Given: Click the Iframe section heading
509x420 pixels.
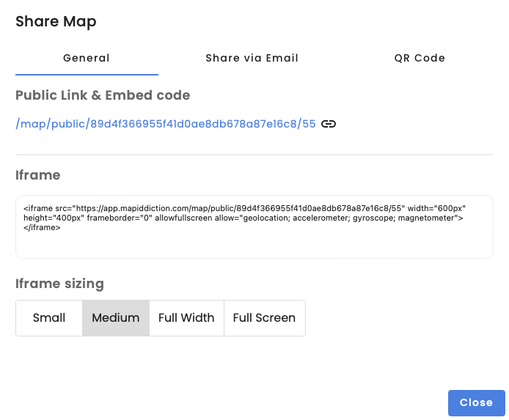Looking at the screenshot, I should click(37, 175).
